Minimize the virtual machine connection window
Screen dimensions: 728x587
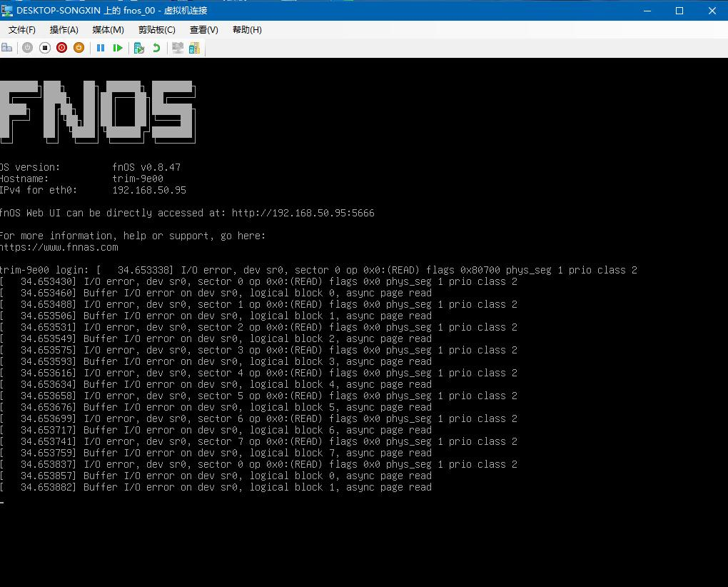click(x=647, y=10)
